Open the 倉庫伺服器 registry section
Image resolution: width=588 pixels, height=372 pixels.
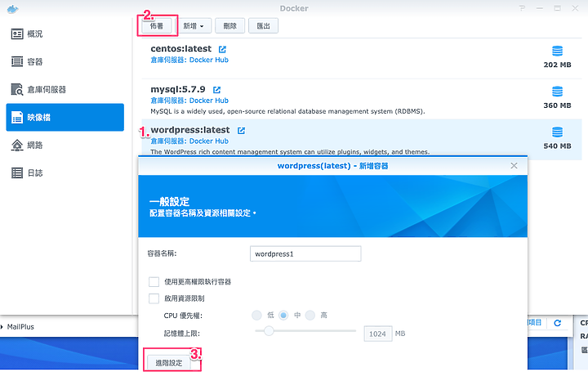(65, 90)
